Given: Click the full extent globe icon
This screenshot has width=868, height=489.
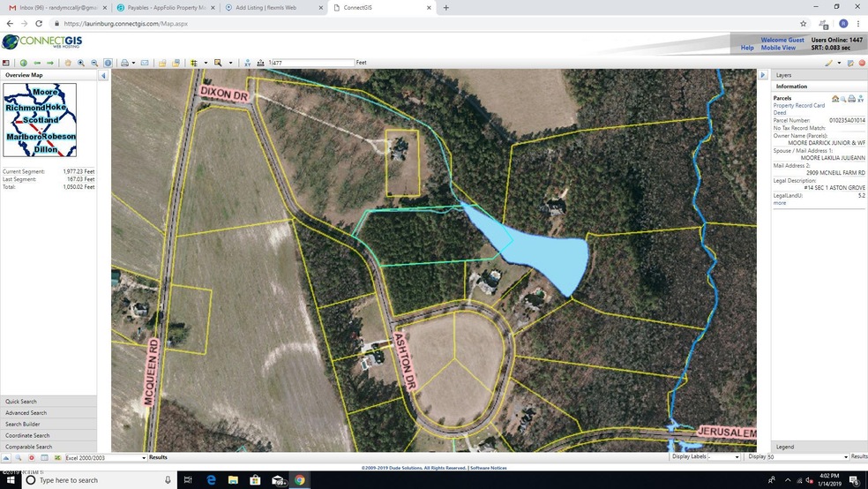Looking at the screenshot, I should [x=24, y=63].
